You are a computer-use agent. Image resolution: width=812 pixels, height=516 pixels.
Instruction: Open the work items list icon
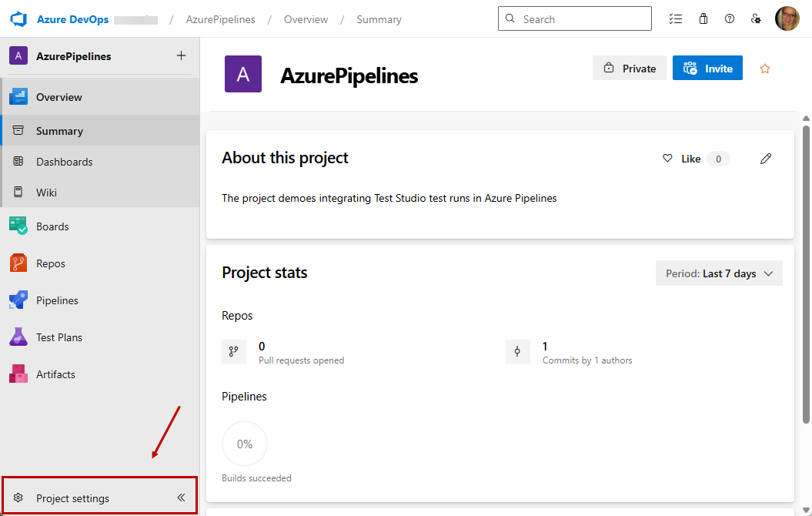pyautogui.click(x=675, y=19)
